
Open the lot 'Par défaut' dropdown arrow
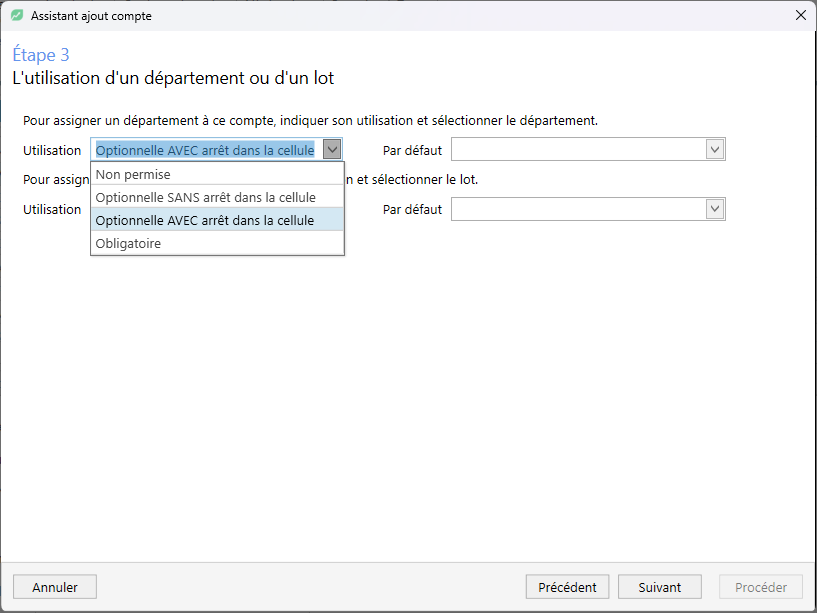click(x=715, y=209)
